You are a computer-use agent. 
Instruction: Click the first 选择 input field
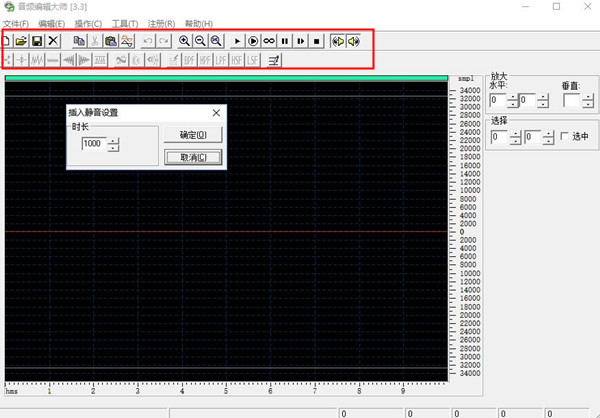(x=500, y=137)
